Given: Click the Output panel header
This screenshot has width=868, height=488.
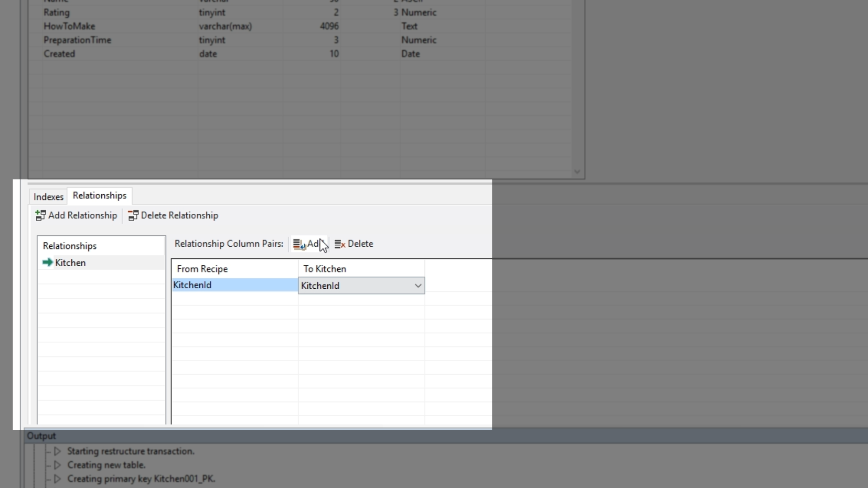Looking at the screenshot, I should [41, 436].
